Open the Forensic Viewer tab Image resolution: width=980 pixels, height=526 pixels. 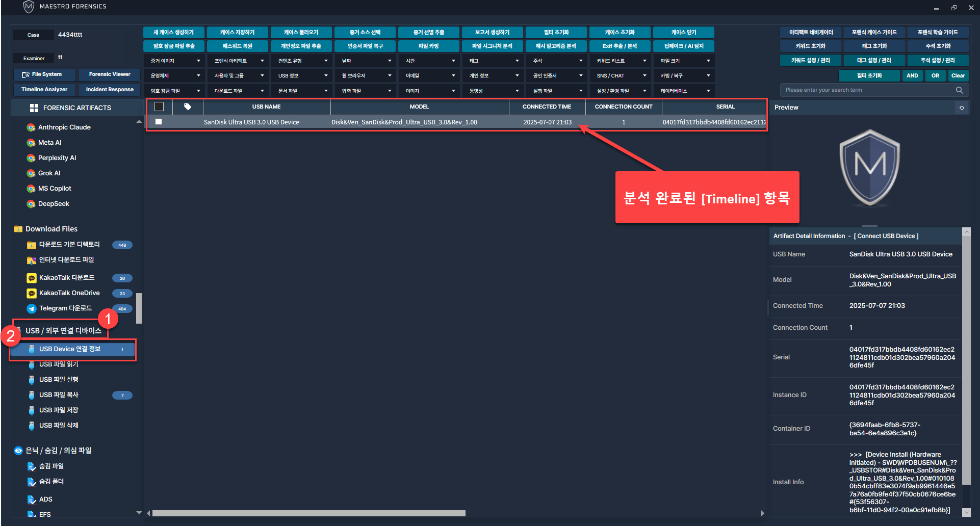[110, 74]
